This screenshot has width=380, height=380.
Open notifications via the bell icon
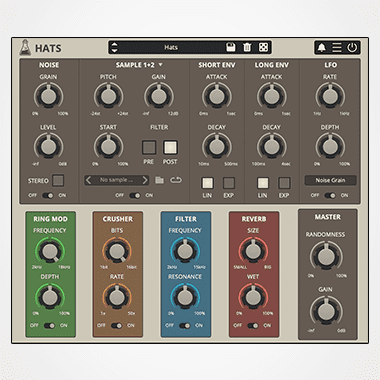(x=321, y=48)
